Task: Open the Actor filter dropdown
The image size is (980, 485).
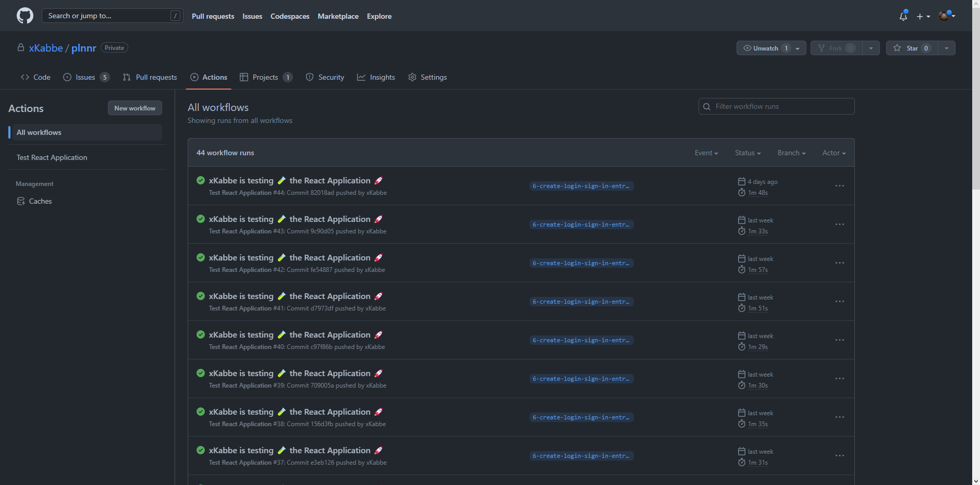Action: click(x=834, y=153)
